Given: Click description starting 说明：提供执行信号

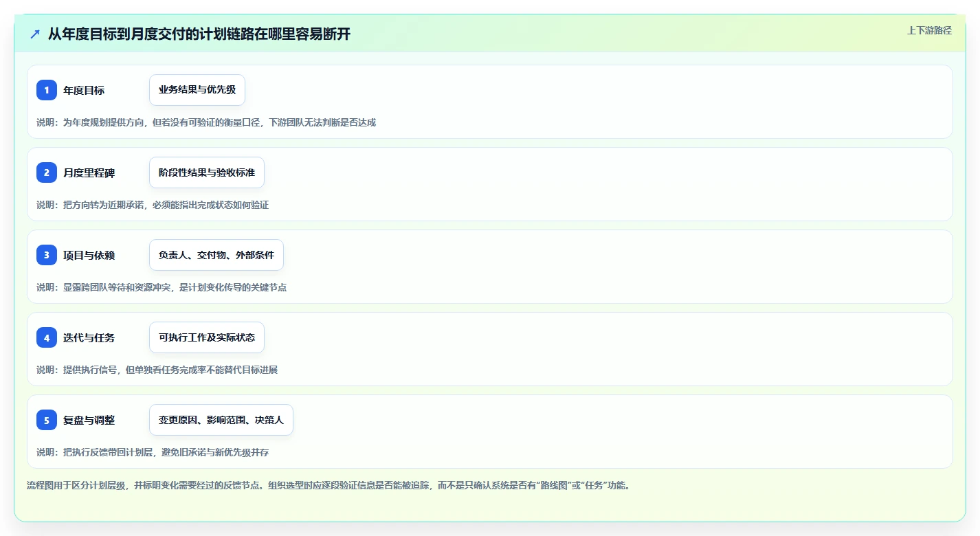Looking at the screenshot, I should point(157,370).
